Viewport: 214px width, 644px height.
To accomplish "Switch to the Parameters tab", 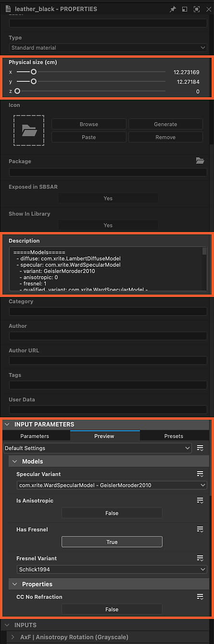I will 35,436.
